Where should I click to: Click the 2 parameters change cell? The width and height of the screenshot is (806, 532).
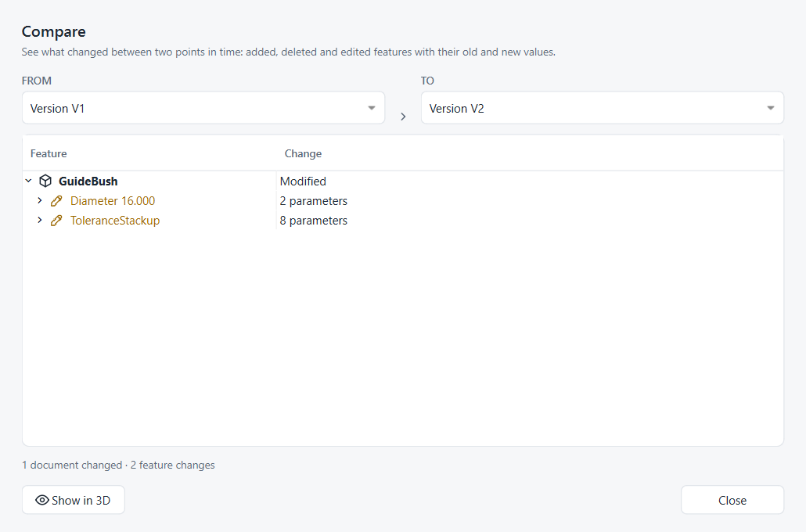[x=314, y=201]
